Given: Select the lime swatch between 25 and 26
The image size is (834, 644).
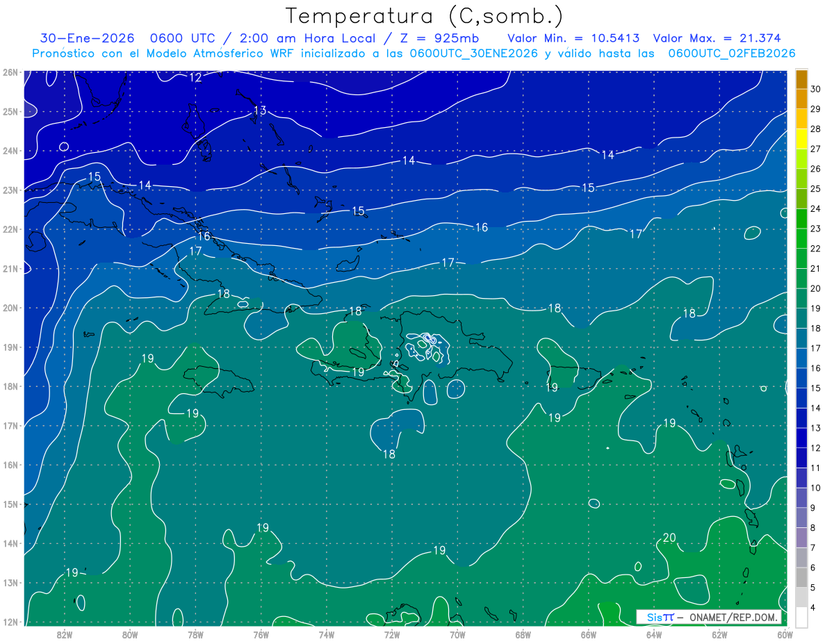Looking at the screenshot, I should 801,179.
